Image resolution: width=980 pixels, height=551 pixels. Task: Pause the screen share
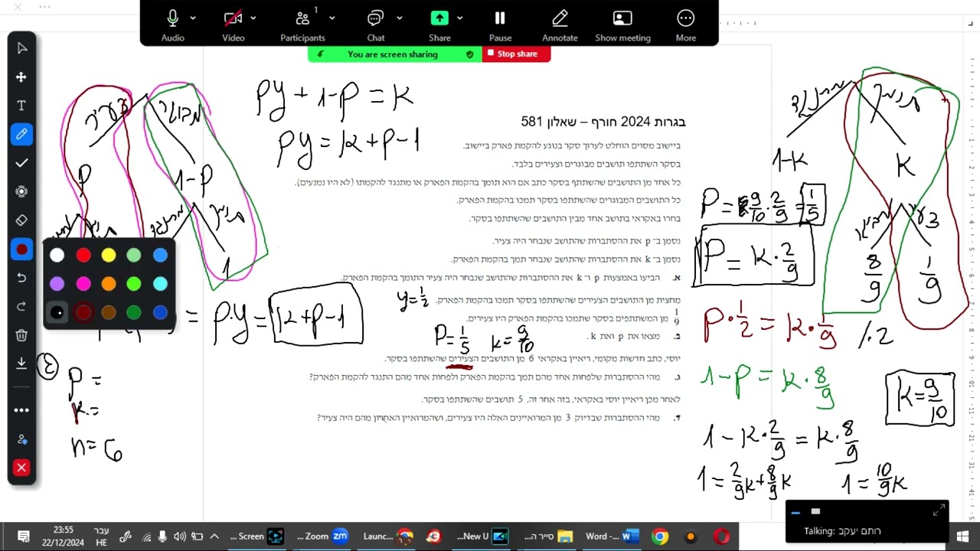pyautogui.click(x=500, y=24)
